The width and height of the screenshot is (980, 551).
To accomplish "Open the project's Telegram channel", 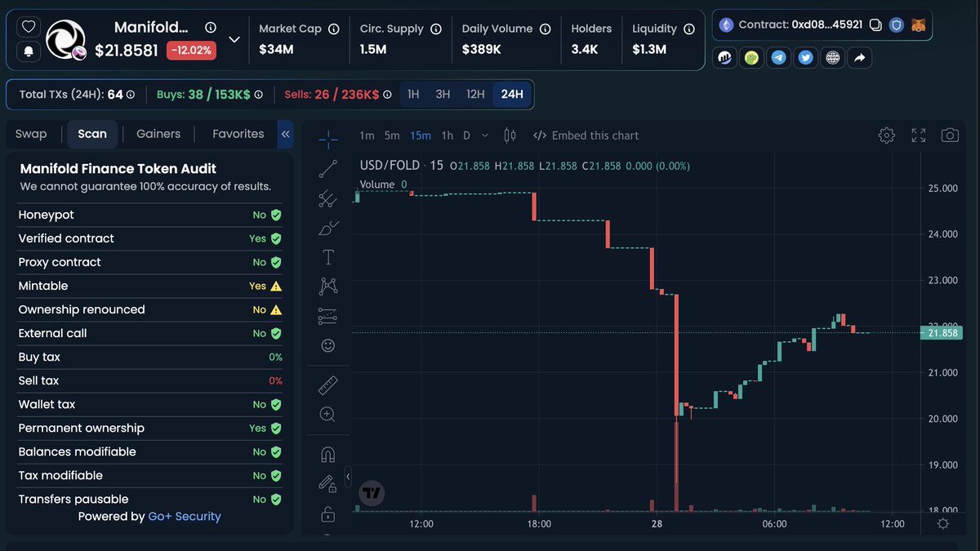I will coord(778,57).
